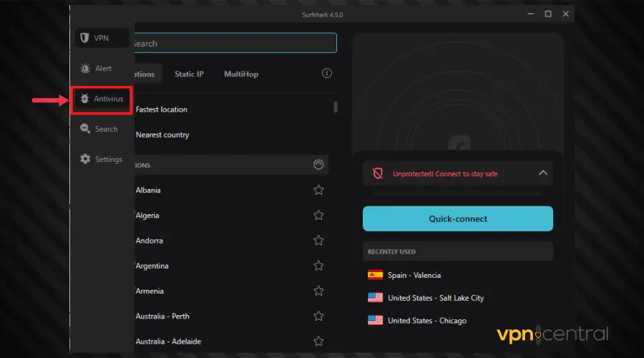This screenshot has height=358, width=644.
Task: Maximize the Surfshark window
Action: (548, 14)
